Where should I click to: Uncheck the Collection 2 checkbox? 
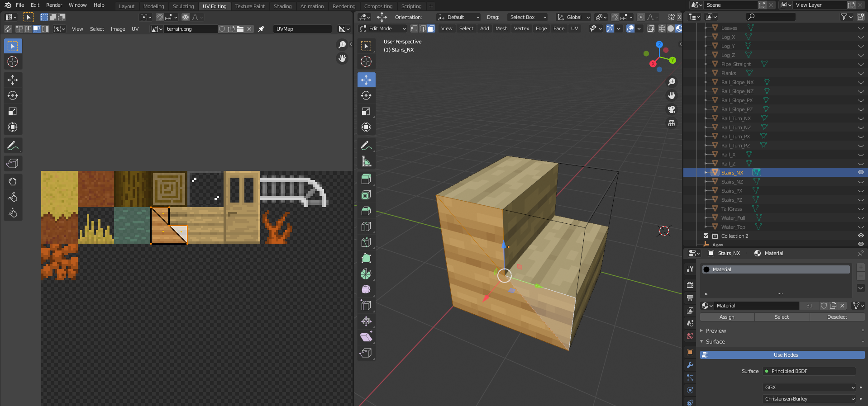706,236
